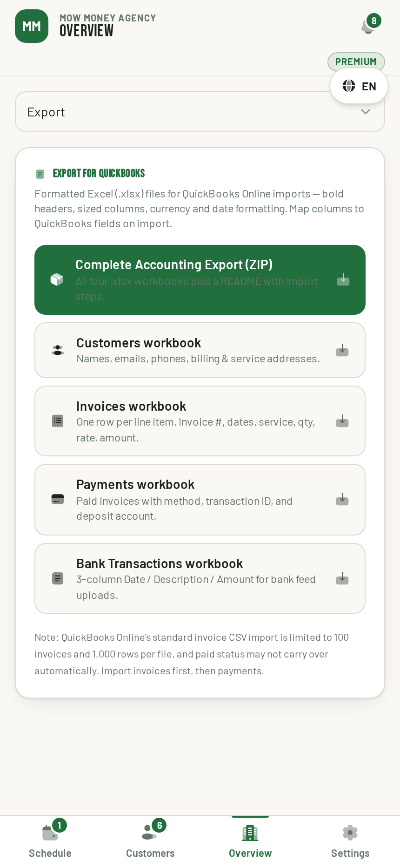Click the 'EXPORT FOR QUICKBOOKS' heading
This screenshot has height=868, width=400.
click(x=99, y=173)
